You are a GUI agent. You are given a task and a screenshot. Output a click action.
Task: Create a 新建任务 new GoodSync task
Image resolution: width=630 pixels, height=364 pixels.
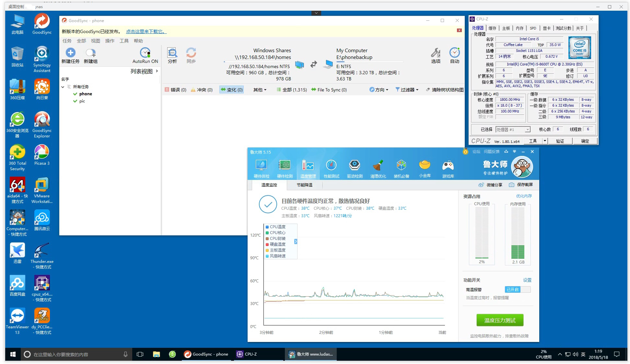click(70, 54)
